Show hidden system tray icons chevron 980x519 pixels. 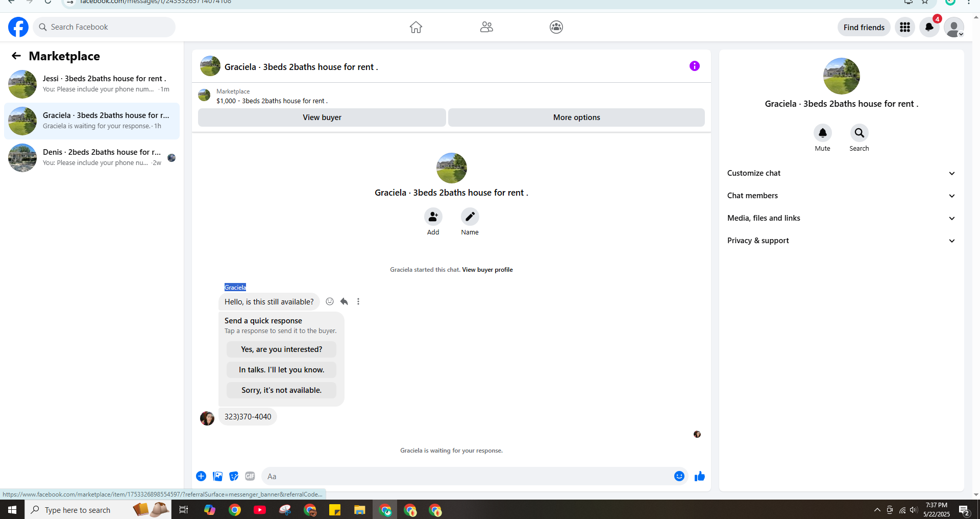coord(877,510)
